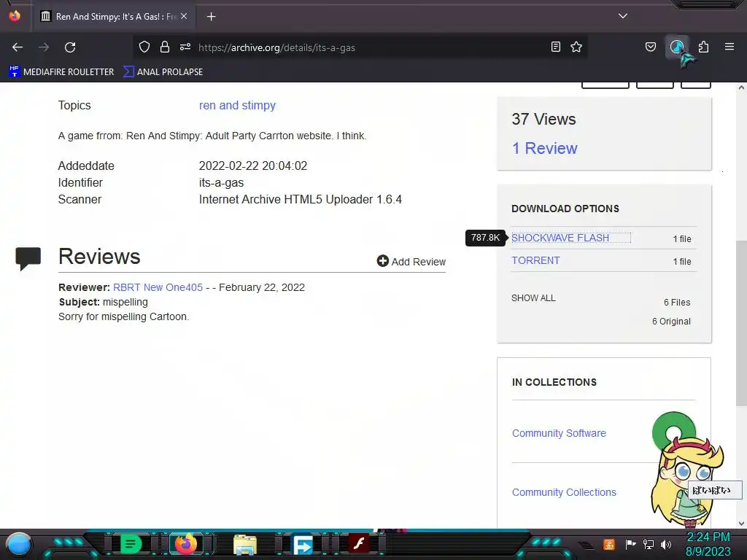Screen dimensions: 747x560
Task: Close the Ren And Stimpy tab
Action: (184, 16)
